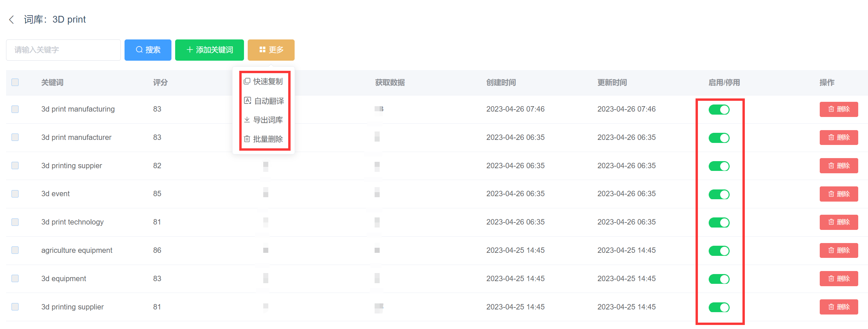This screenshot has height=329, width=868.
Task: Delete the 3d printing suppier row
Action: pos(839,166)
